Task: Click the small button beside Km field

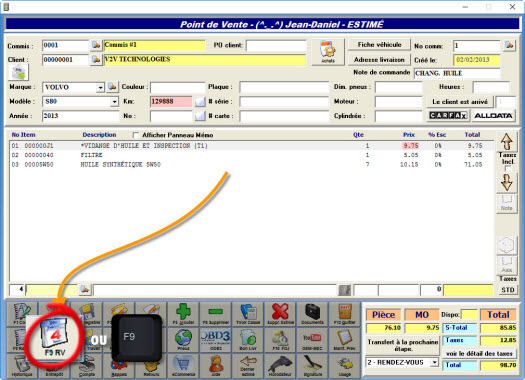Action: pyautogui.click(x=200, y=101)
